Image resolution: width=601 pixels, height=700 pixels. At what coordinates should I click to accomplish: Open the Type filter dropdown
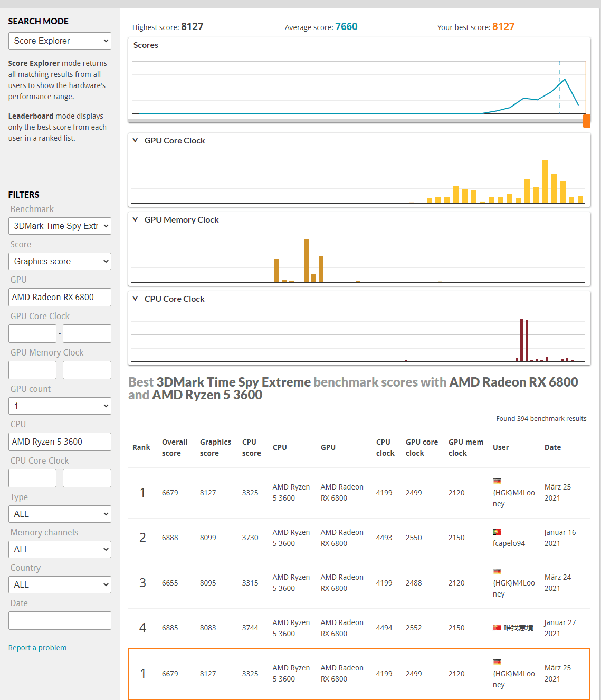pyautogui.click(x=60, y=514)
